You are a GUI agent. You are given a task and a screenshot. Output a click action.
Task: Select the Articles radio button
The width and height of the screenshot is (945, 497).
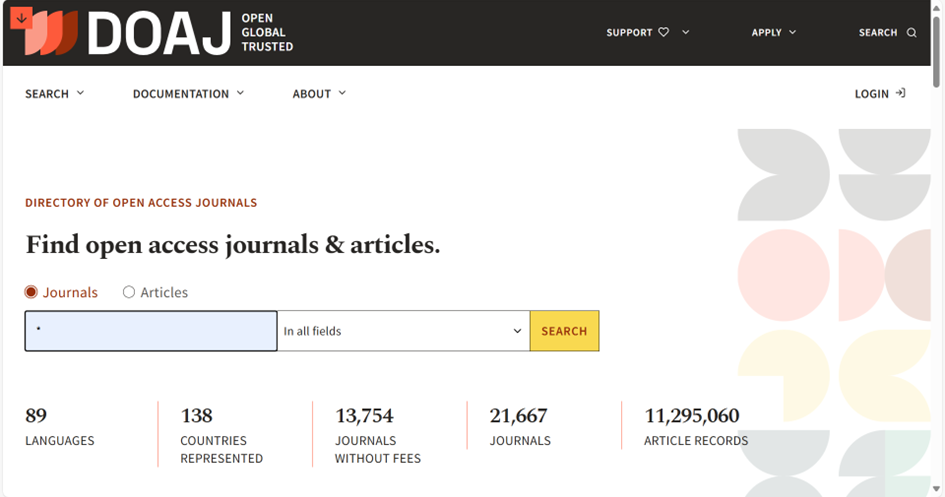129,292
